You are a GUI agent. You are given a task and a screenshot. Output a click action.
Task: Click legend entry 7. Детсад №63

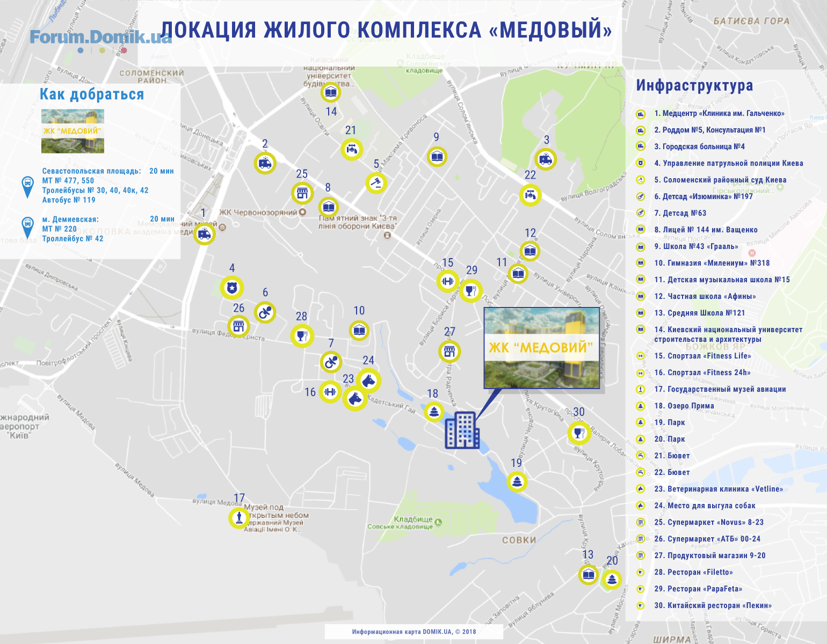tap(680, 213)
